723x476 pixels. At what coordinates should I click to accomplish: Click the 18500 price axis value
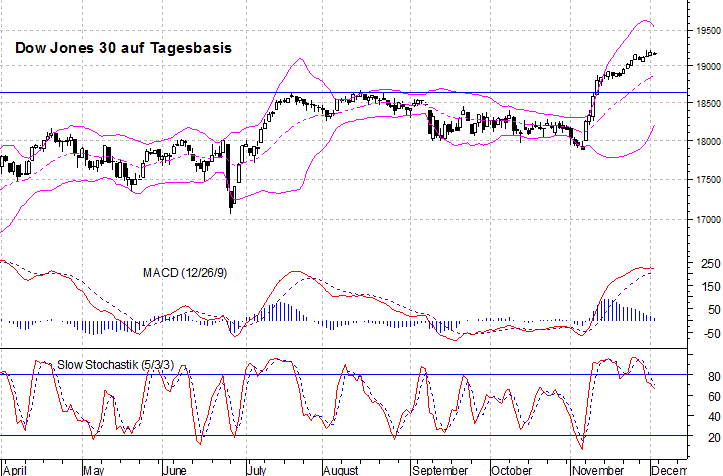[708, 104]
